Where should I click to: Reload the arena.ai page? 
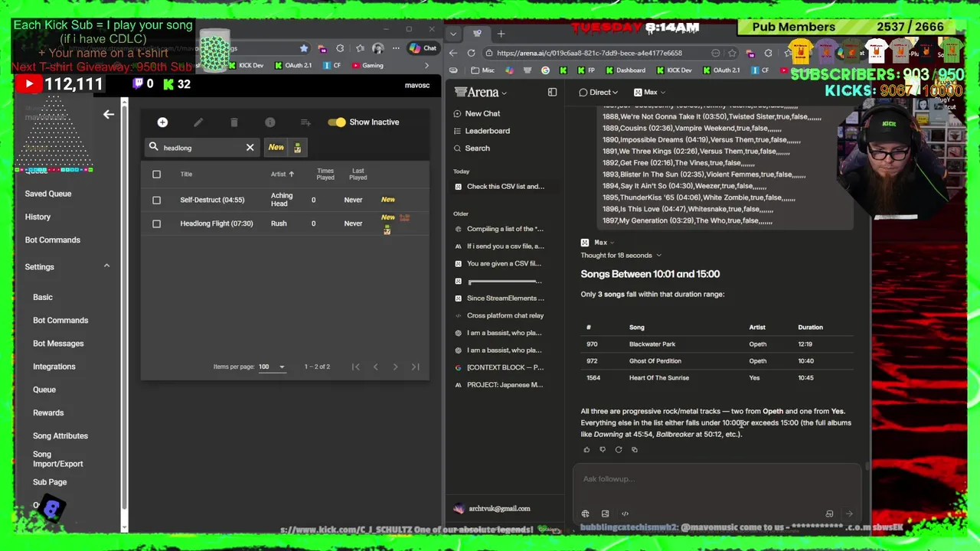click(x=471, y=53)
